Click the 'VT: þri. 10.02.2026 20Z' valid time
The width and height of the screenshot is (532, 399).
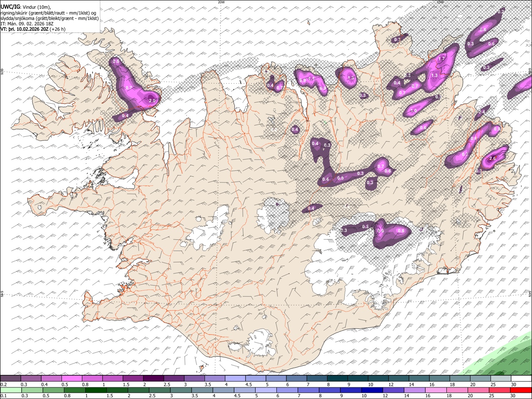tap(25, 30)
